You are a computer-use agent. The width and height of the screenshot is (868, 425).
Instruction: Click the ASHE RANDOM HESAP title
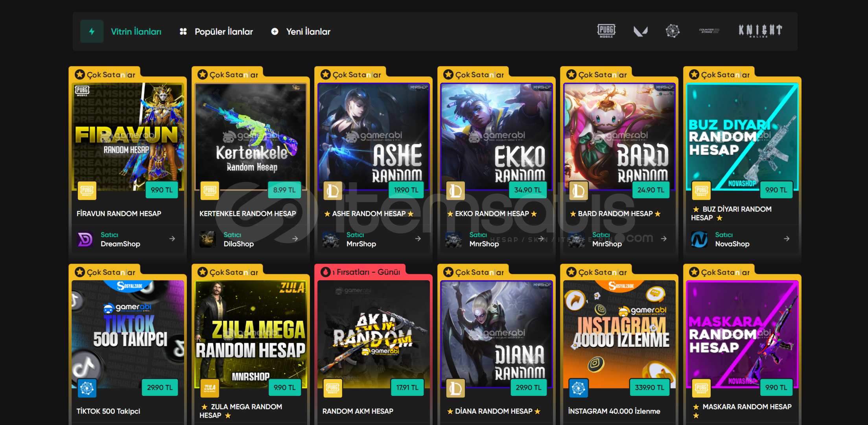coord(369,214)
